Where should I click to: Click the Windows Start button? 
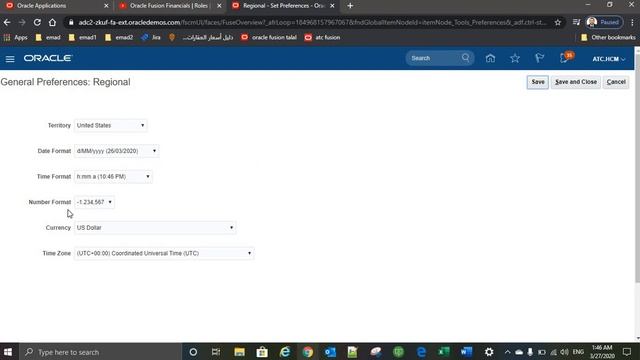pyautogui.click(x=8, y=352)
